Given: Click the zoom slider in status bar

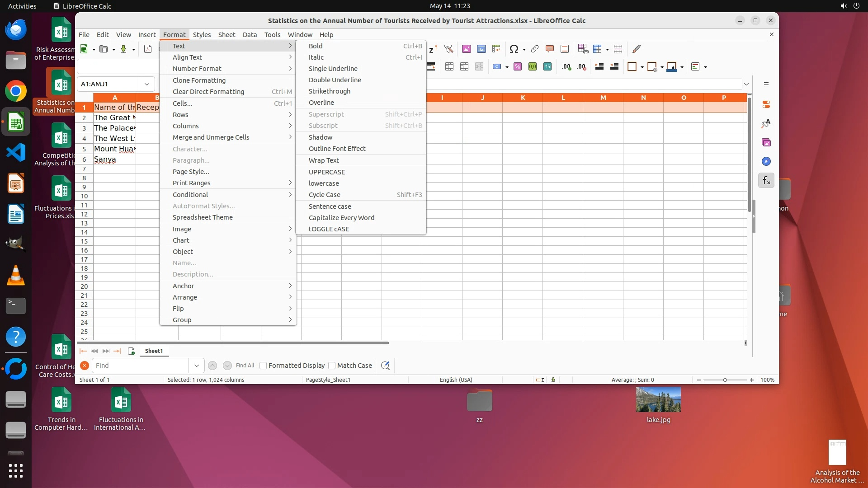Looking at the screenshot, I should click(x=725, y=380).
